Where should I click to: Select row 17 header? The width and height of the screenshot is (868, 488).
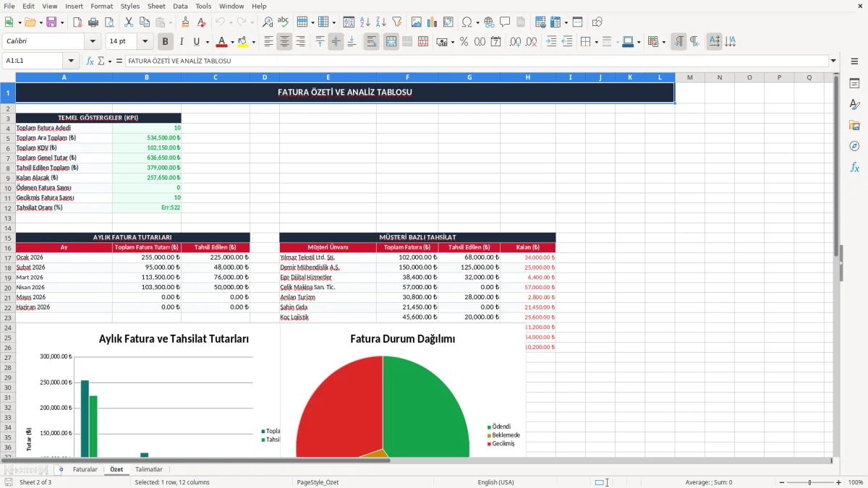coord(7,257)
